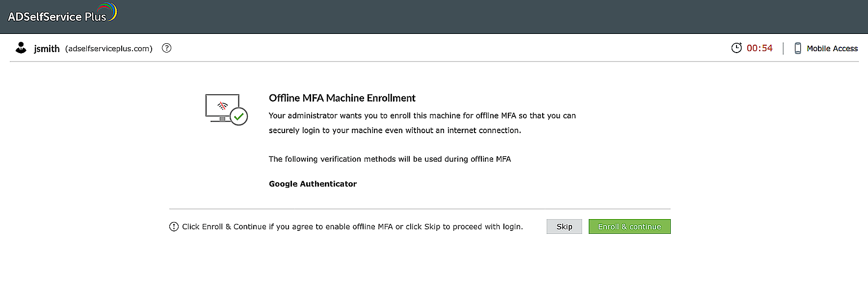
Task: Click the session timer clock icon
Action: [736, 48]
